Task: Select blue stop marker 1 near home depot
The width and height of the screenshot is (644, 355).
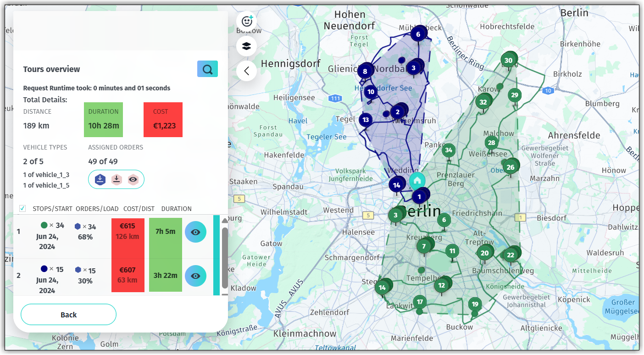Action: point(419,197)
